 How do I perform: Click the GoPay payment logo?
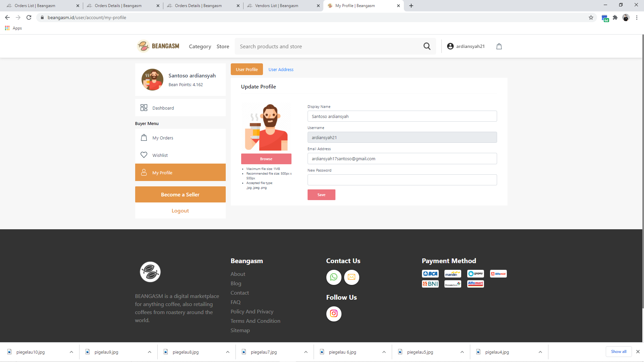coord(476,274)
